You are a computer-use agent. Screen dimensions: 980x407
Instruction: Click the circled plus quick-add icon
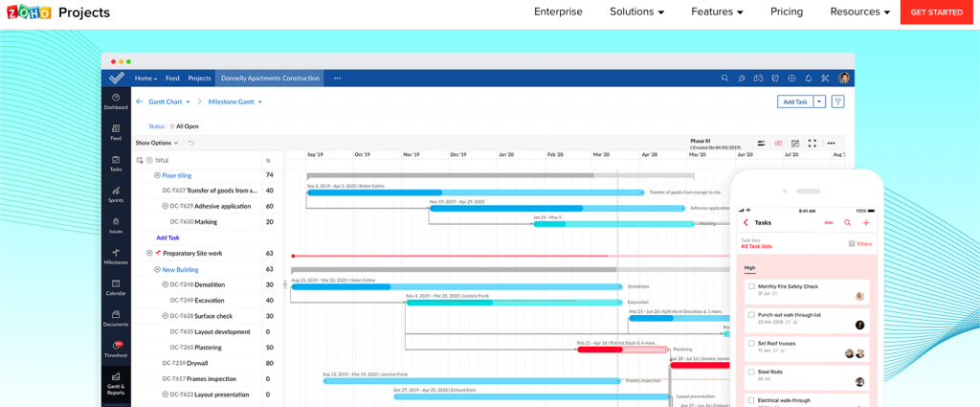[791, 79]
